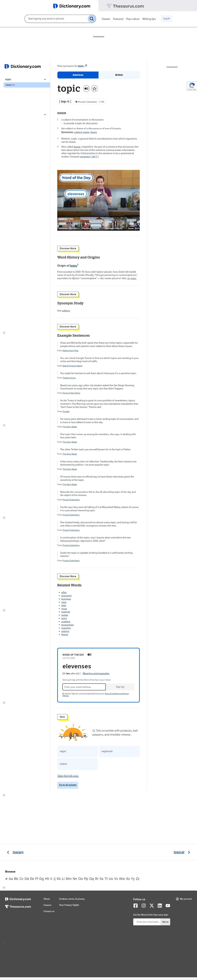Click the magnifying glass search button
This screenshot has width=197, height=980.
(x=92, y=19)
